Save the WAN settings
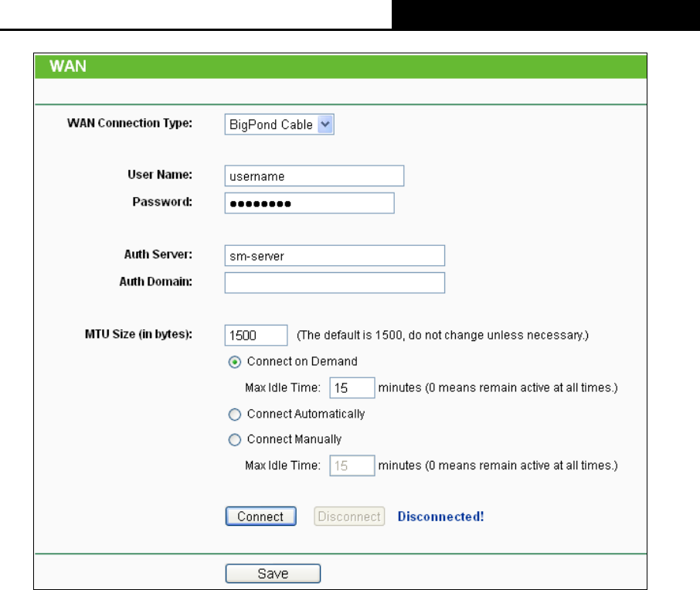 (273, 574)
